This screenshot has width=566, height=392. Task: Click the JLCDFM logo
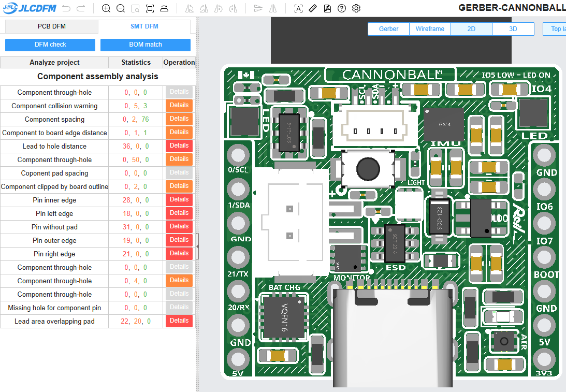(x=30, y=8)
